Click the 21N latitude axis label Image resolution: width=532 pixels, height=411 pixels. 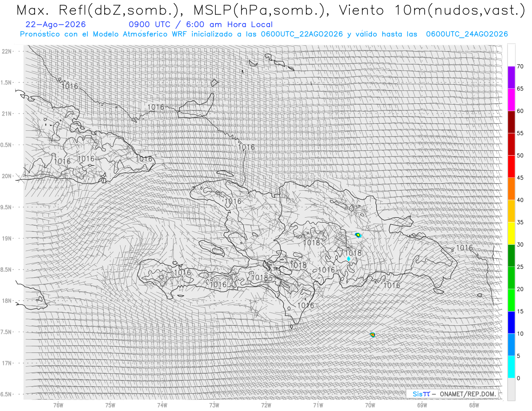pos(7,114)
